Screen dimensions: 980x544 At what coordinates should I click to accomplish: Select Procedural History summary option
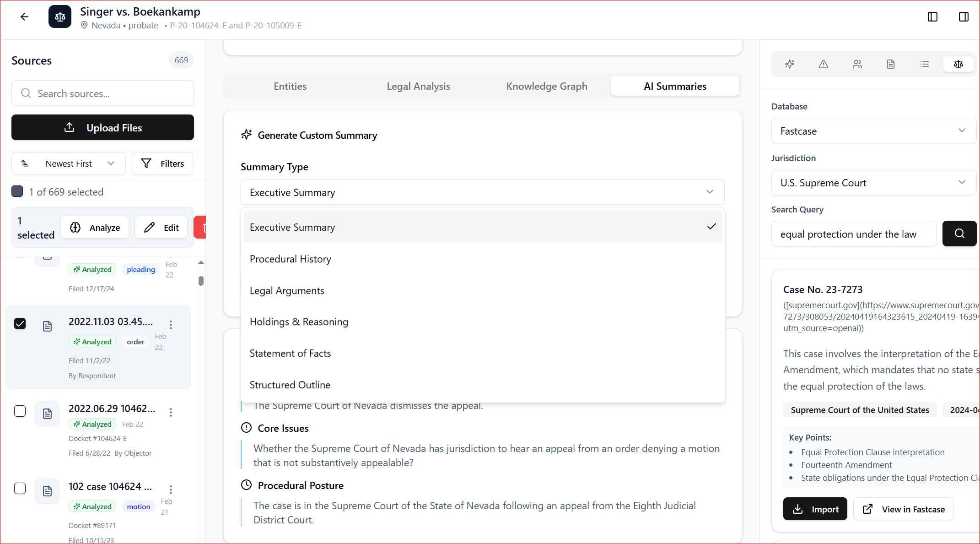point(291,259)
